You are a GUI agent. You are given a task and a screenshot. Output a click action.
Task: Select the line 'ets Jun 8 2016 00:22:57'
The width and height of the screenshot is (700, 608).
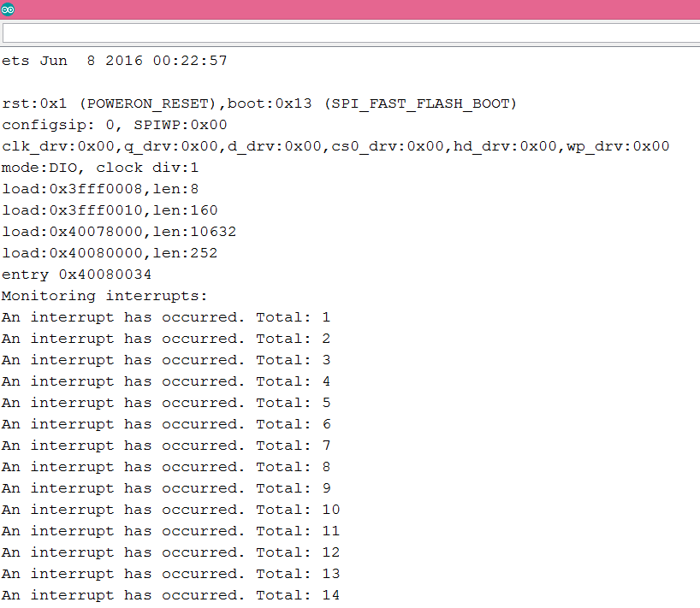(x=115, y=61)
